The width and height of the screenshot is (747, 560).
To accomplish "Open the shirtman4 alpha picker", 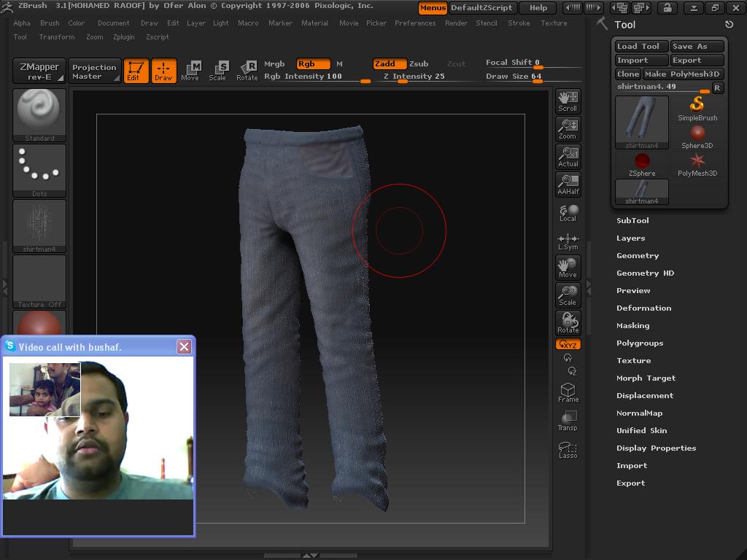I will tap(39, 226).
